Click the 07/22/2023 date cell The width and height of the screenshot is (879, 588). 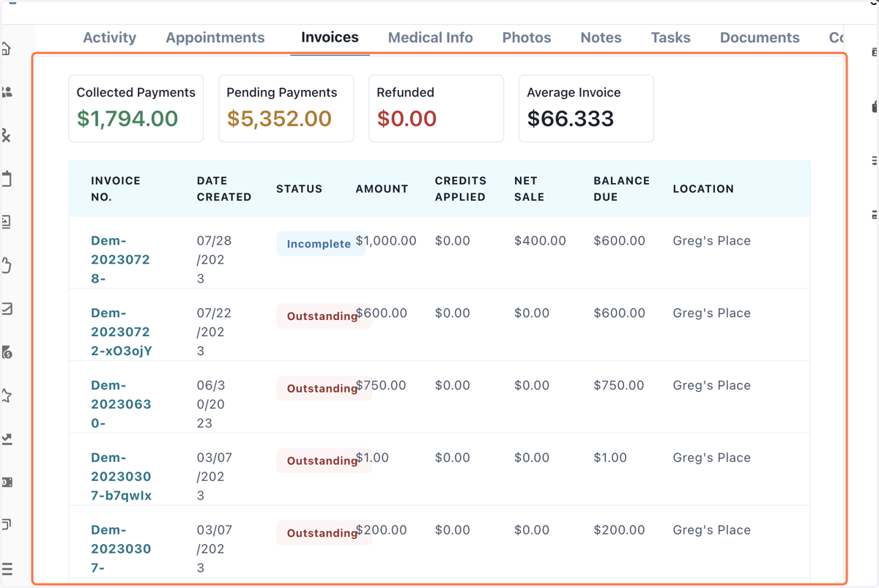tap(214, 332)
